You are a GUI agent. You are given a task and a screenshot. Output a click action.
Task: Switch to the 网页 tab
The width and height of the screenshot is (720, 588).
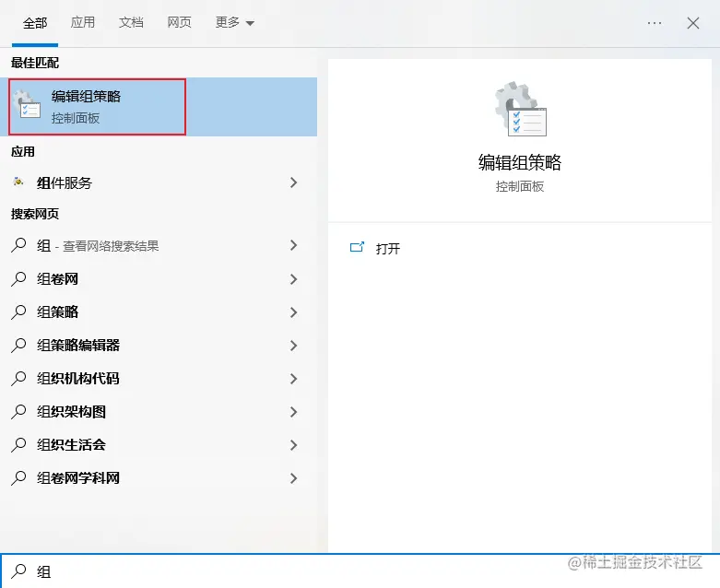coord(179,22)
